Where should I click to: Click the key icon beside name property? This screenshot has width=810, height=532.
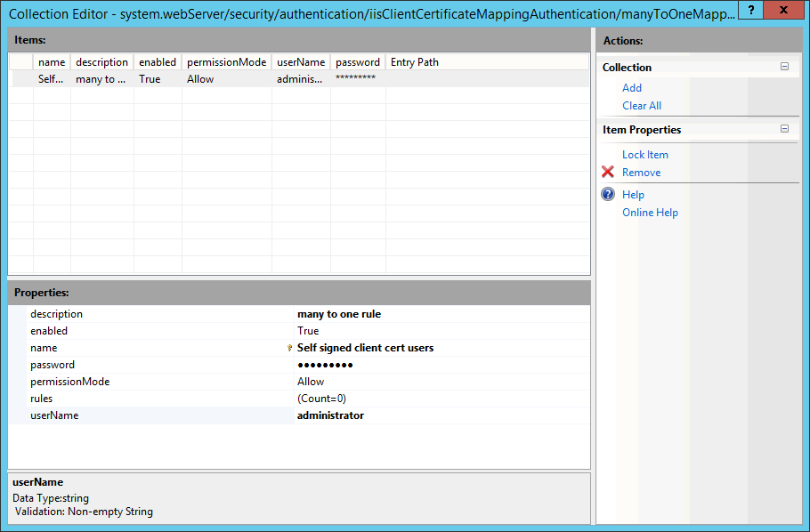(289, 349)
